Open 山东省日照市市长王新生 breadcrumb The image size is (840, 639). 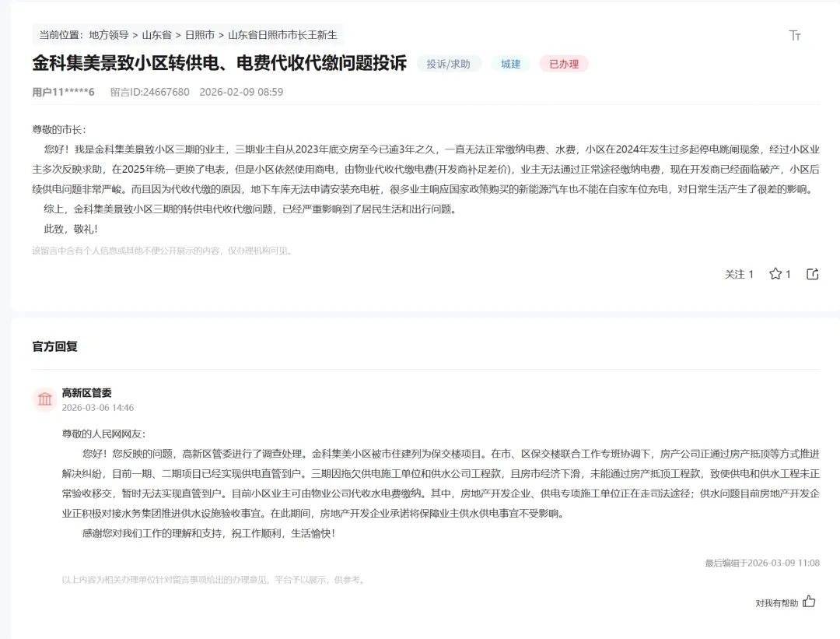[x=282, y=35]
